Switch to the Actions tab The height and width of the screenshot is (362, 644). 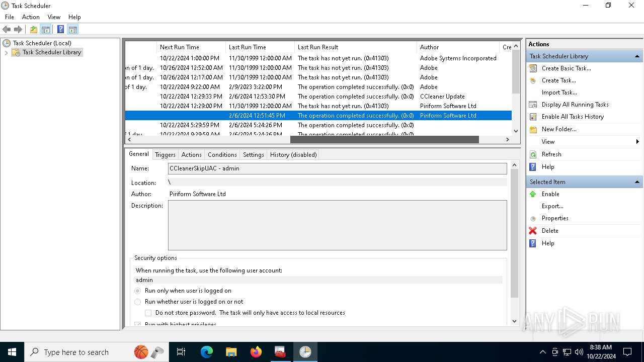tap(191, 155)
